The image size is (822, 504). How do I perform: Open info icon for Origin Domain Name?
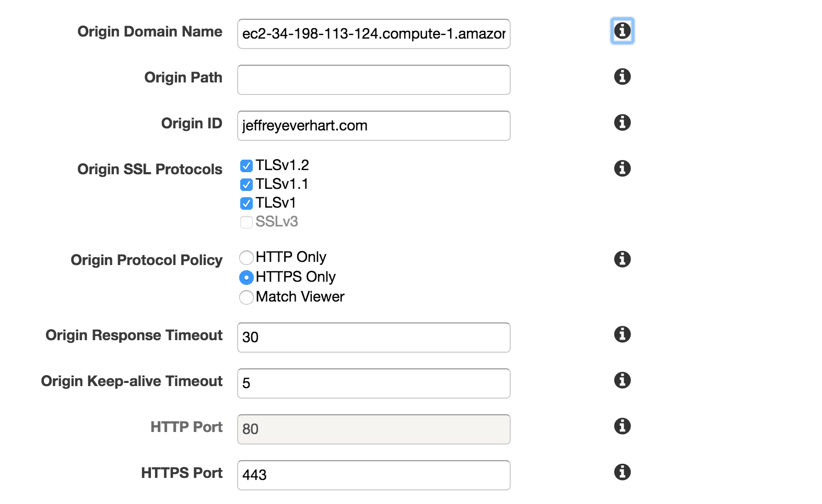pos(622,31)
